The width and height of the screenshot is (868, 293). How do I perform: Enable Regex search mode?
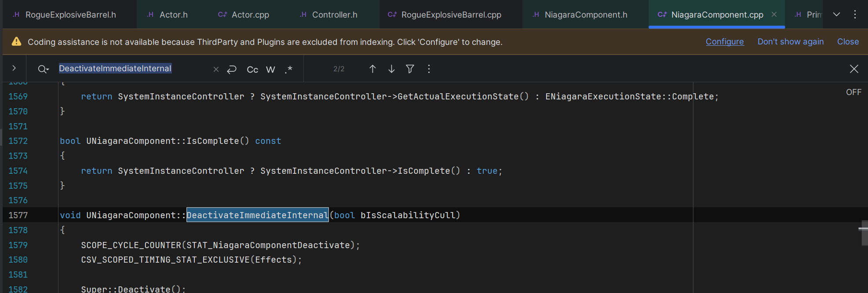tap(288, 70)
